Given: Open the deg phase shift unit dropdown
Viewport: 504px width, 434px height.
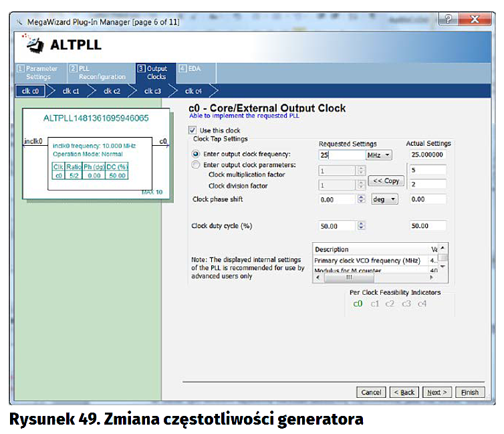Looking at the screenshot, I should point(384,199).
